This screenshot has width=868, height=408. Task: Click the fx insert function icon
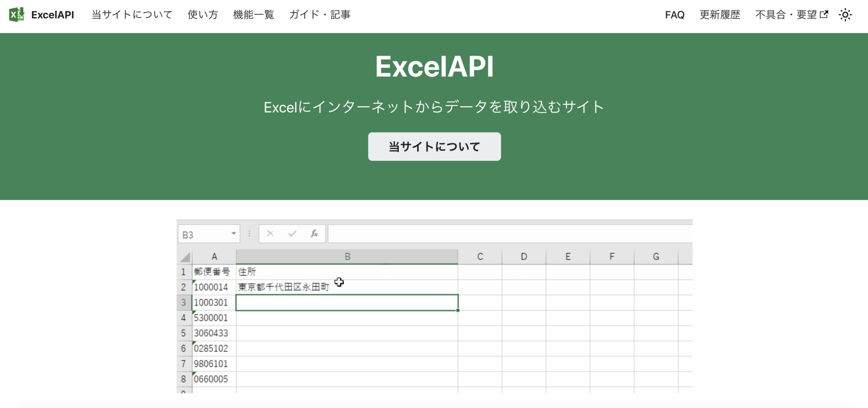314,234
